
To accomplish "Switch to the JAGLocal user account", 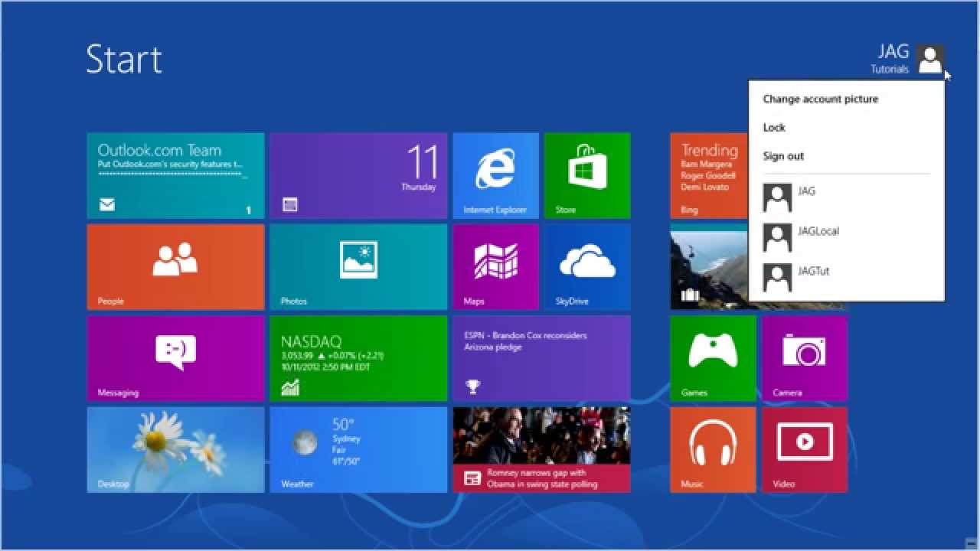I will (x=846, y=237).
